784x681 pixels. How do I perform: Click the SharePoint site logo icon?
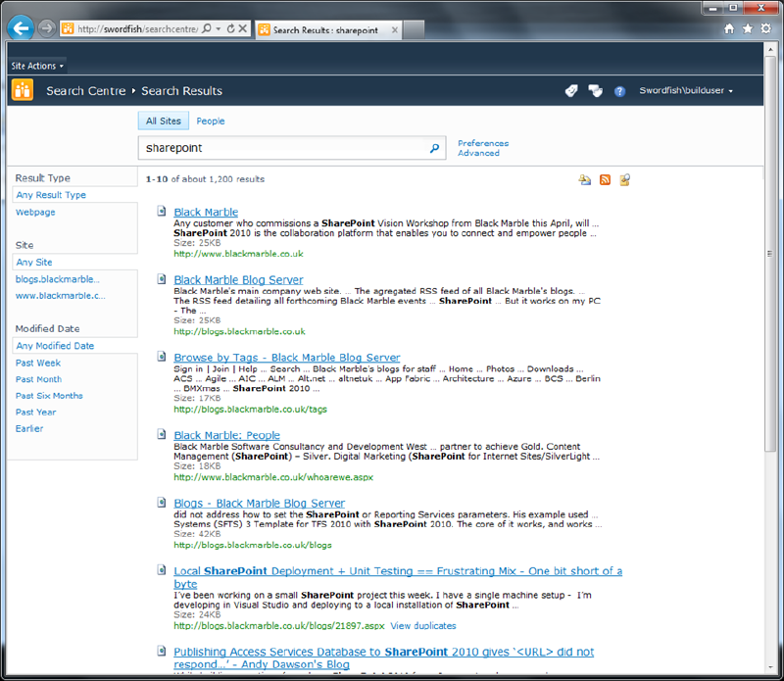[22, 90]
